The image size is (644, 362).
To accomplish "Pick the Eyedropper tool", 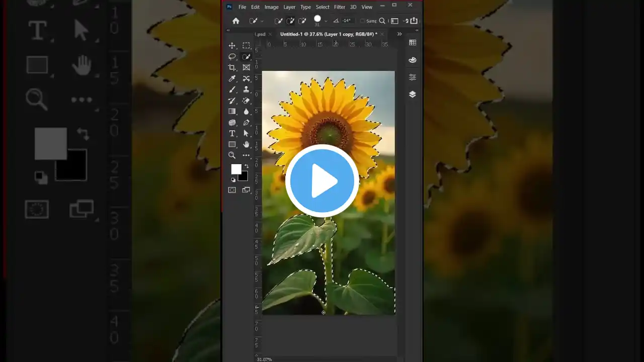I will (232, 78).
